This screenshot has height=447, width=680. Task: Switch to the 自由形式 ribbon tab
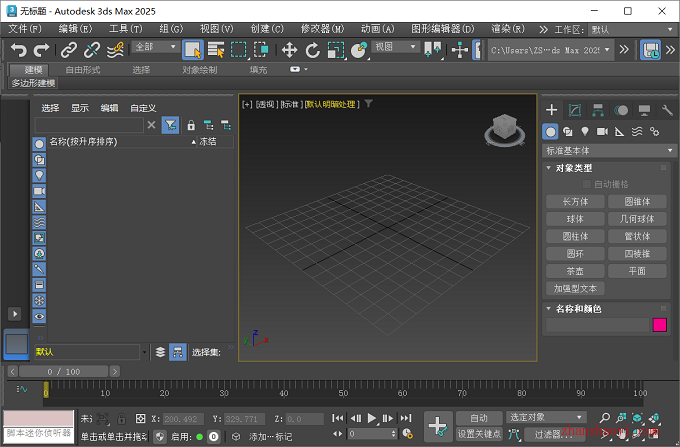click(x=83, y=70)
